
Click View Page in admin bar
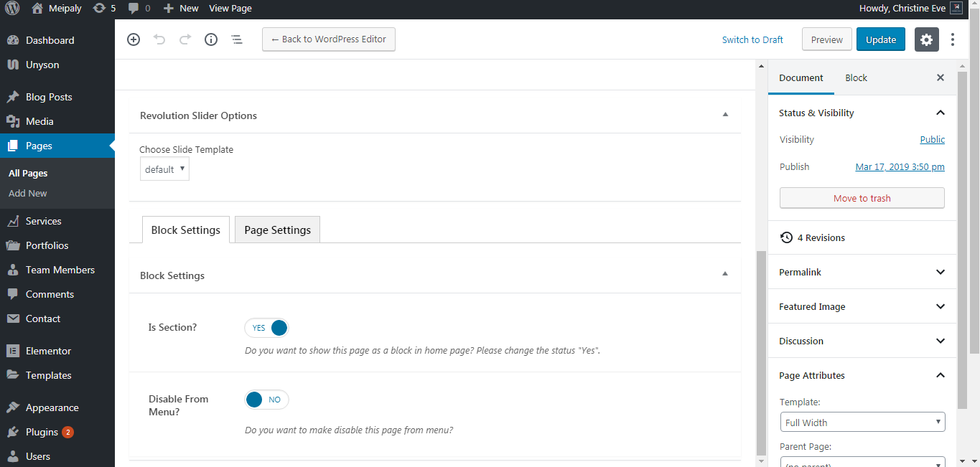pos(230,9)
